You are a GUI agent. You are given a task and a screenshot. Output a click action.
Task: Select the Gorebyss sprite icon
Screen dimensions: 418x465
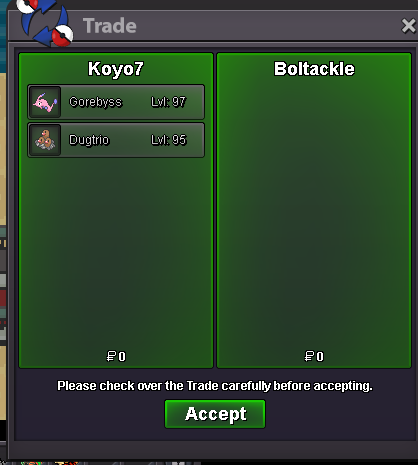(x=45, y=102)
